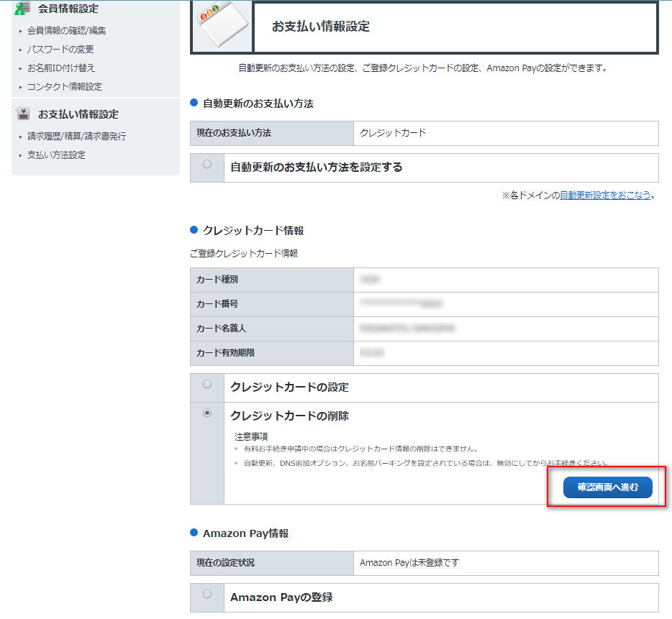Viewport: 672px width, 619px height.
Task: Select the Amazon Payの登録 radio button
Action: tap(207, 594)
